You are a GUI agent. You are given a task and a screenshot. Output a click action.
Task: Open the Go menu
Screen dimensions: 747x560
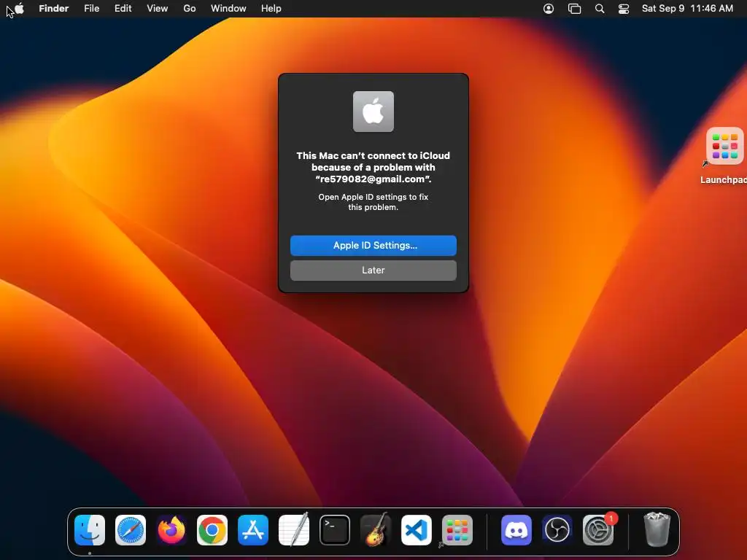click(x=190, y=8)
